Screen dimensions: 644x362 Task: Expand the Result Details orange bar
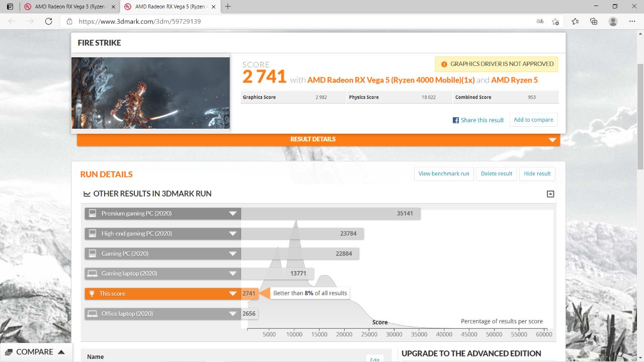(318, 139)
